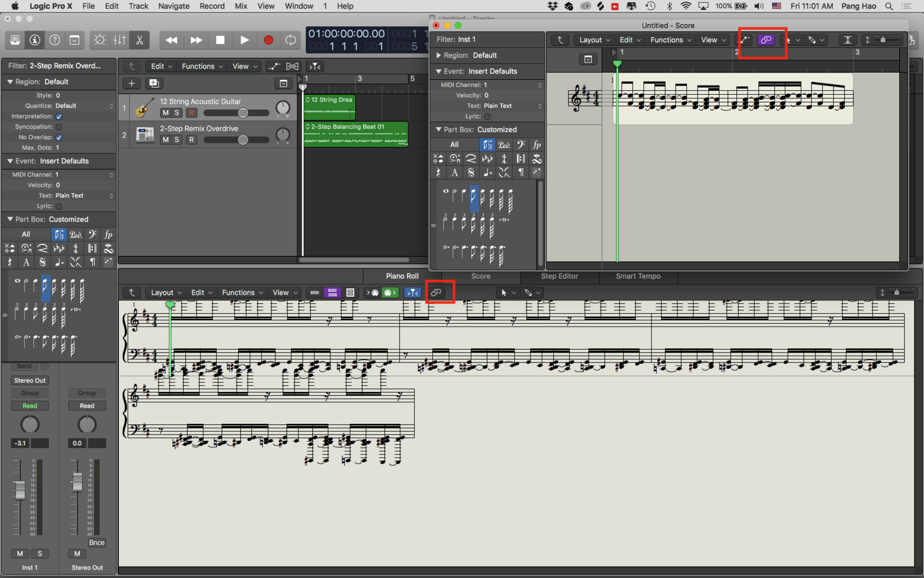Select text 'A' symbols in main Part Box

(x=26, y=262)
